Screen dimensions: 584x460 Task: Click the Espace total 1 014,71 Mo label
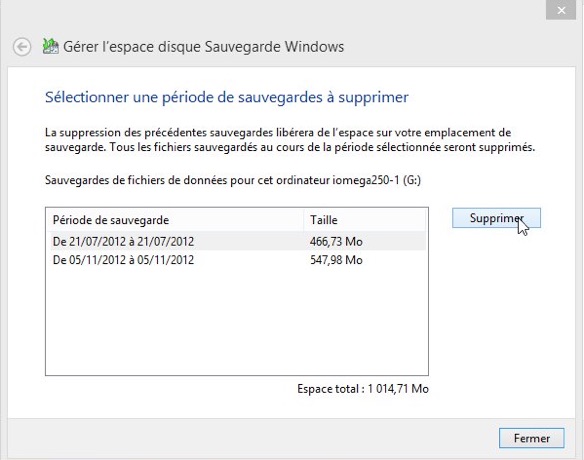tap(363, 389)
